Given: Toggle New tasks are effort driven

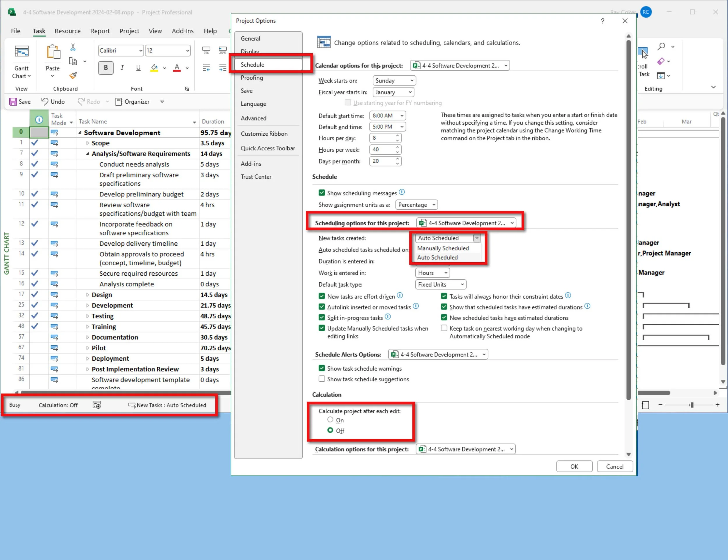Looking at the screenshot, I should [x=322, y=296].
